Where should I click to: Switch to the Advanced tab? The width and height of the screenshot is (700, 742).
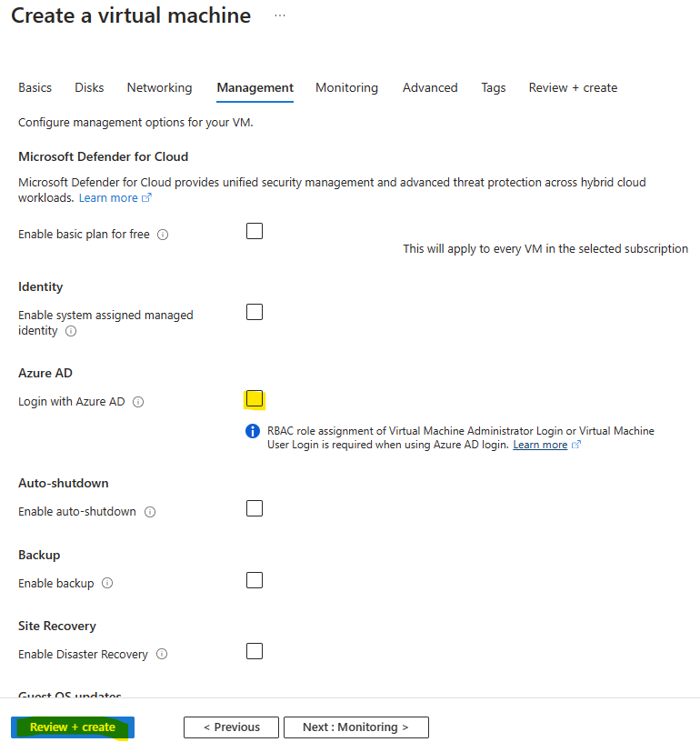(x=430, y=88)
